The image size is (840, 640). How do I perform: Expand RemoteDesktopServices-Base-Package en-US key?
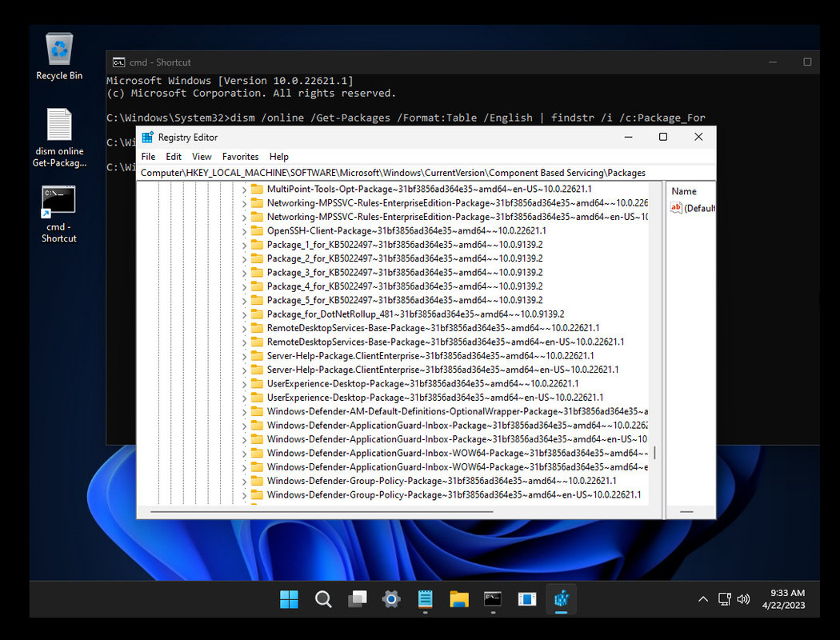point(244,342)
